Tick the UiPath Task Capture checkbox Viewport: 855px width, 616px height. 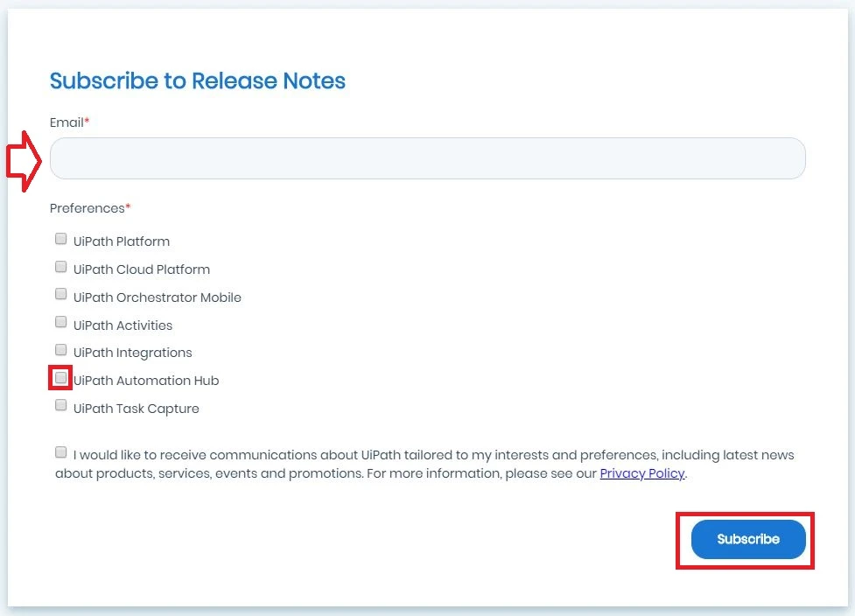[61, 405]
